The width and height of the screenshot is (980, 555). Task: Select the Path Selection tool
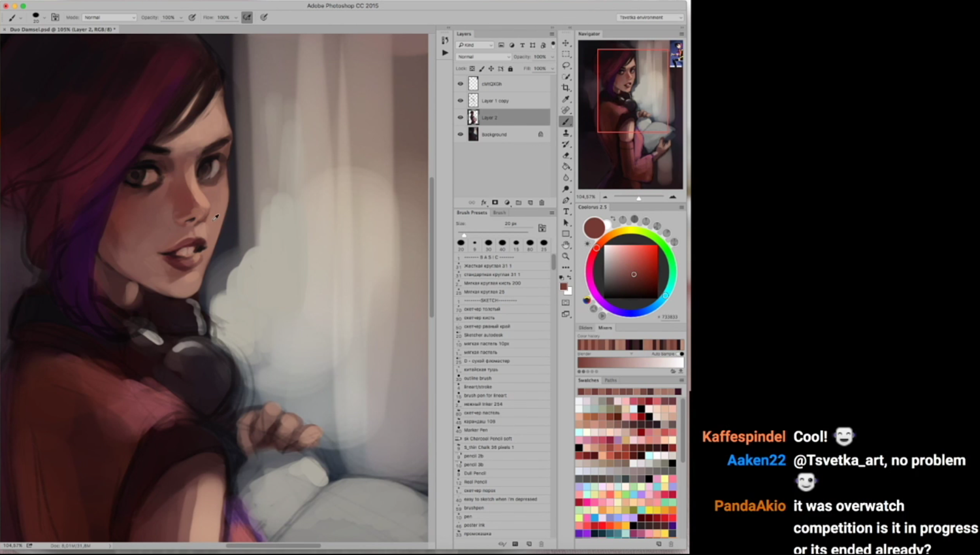pyautogui.click(x=566, y=222)
